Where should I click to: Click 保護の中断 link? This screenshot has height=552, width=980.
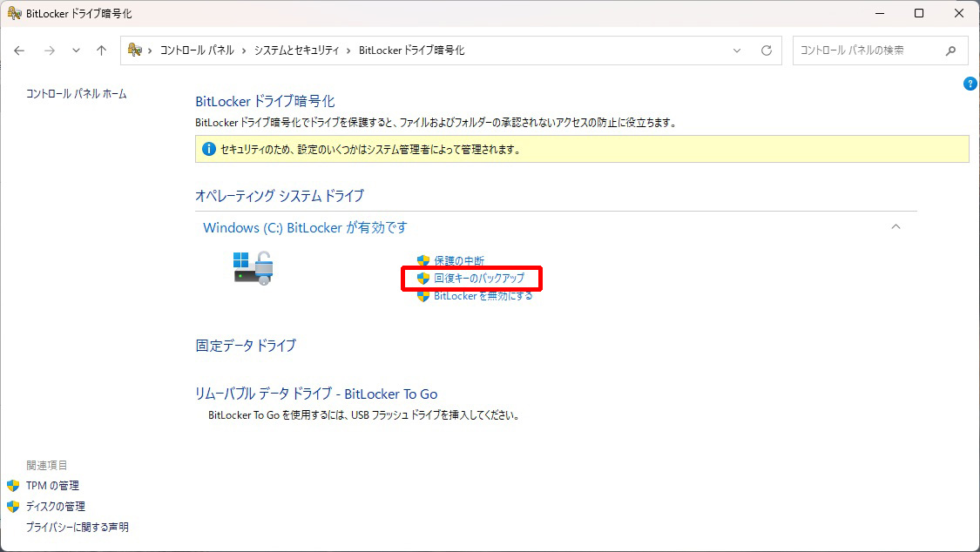(459, 260)
